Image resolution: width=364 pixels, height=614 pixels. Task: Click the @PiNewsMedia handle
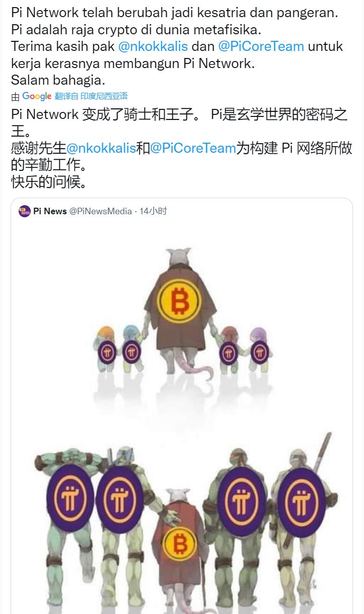[101, 211]
